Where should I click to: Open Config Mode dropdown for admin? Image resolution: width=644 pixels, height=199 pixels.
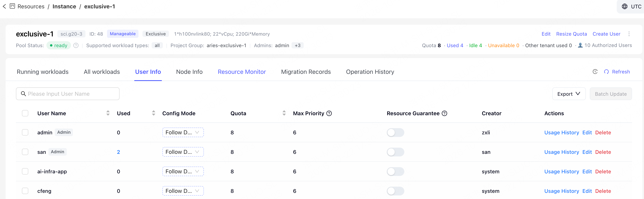pyautogui.click(x=183, y=132)
